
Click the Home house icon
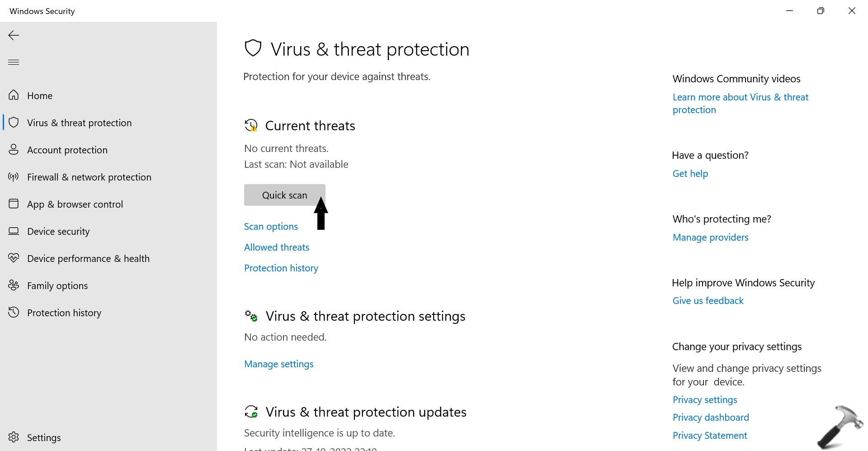coord(14,95)
